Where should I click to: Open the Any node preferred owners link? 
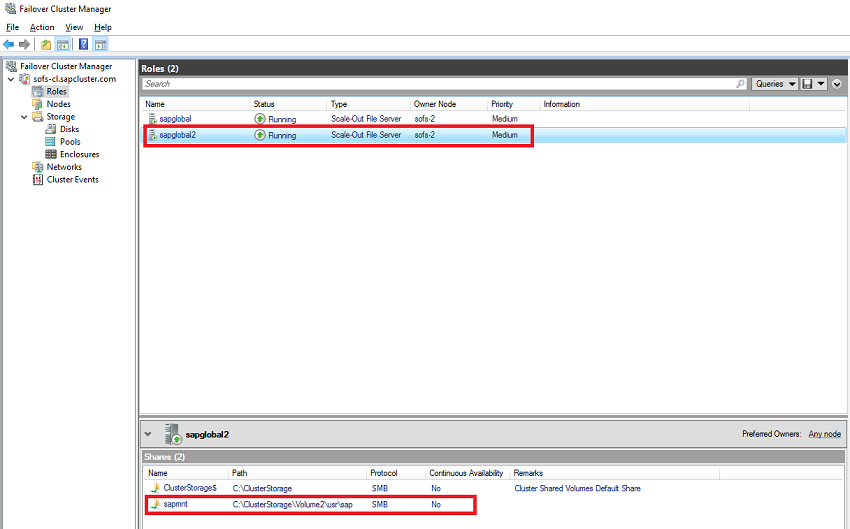pos(825,434)
